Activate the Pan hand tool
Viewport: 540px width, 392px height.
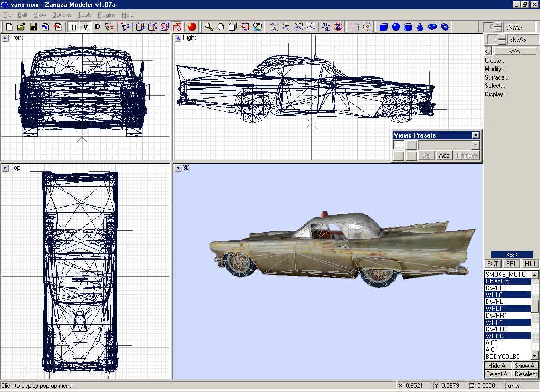click(221, 26)
